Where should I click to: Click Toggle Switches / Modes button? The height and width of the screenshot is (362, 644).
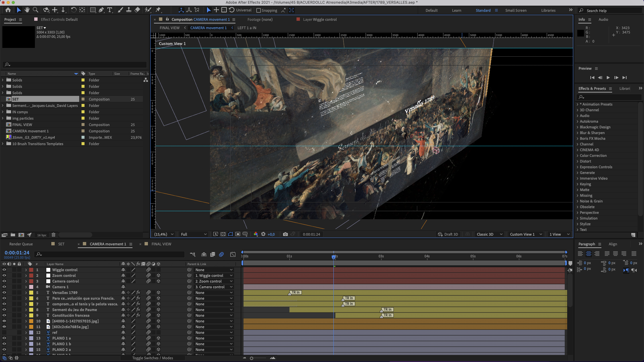pyautogui.click(x=153, y=358)
